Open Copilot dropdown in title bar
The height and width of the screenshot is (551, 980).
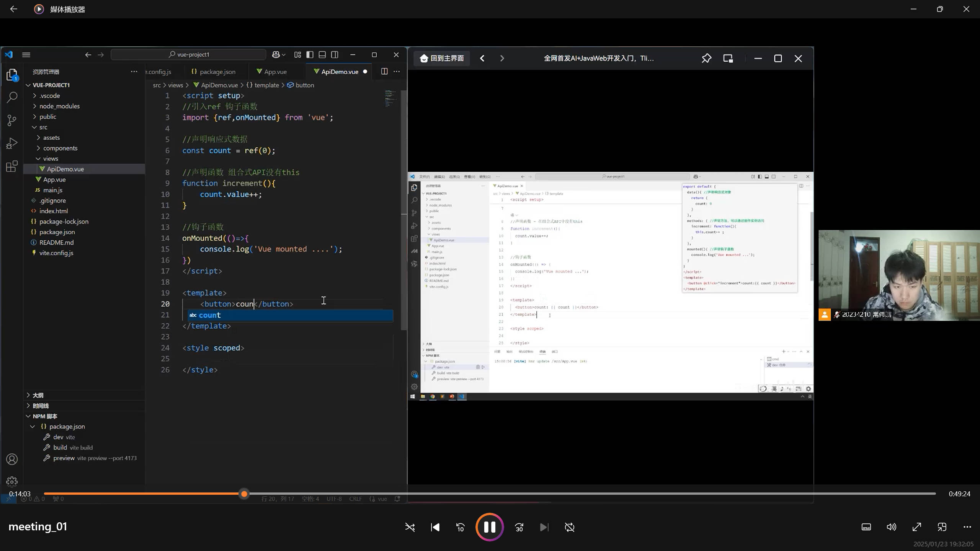pyautogui.click(x=279, y=55)
